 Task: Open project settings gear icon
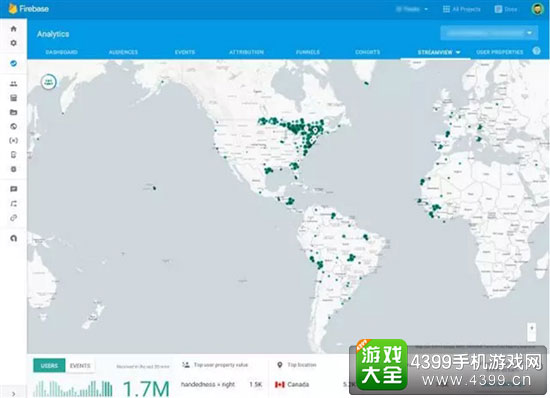coord(13,43)
